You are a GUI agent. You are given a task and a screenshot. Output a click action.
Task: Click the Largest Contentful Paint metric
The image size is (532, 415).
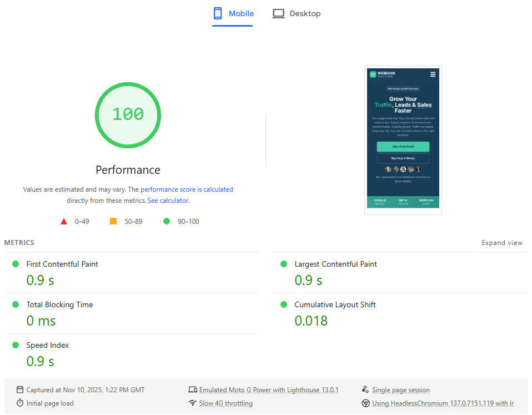pos(335,264)
